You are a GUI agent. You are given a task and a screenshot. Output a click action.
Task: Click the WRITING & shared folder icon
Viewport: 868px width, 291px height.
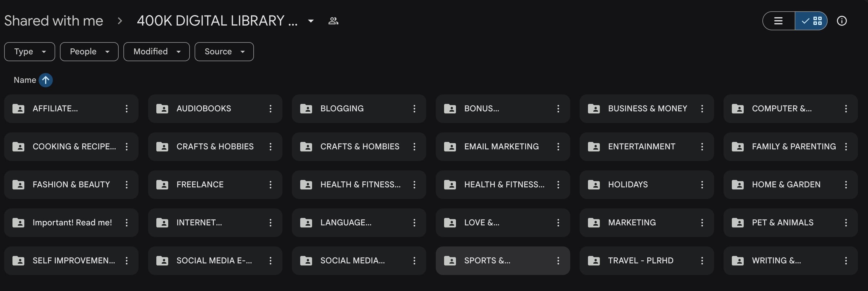tap(737, 261)
